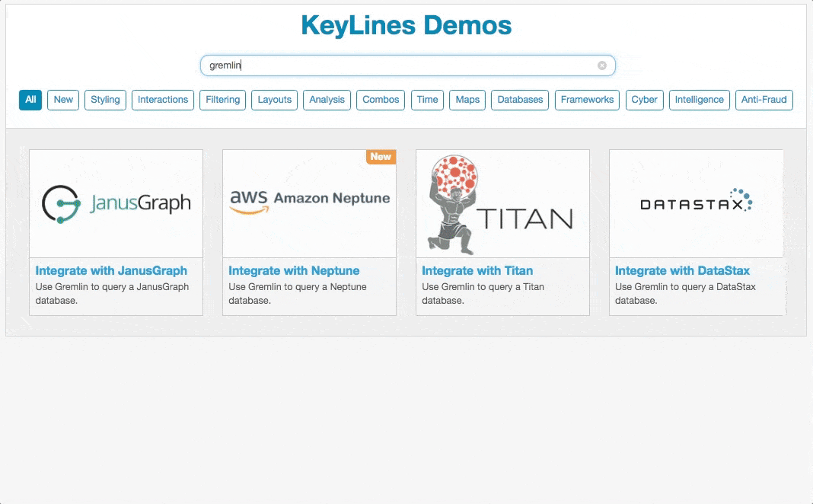This screenshot has width=813, height=504.
Task: Open the Frameworks category
Action: [587, 100]
